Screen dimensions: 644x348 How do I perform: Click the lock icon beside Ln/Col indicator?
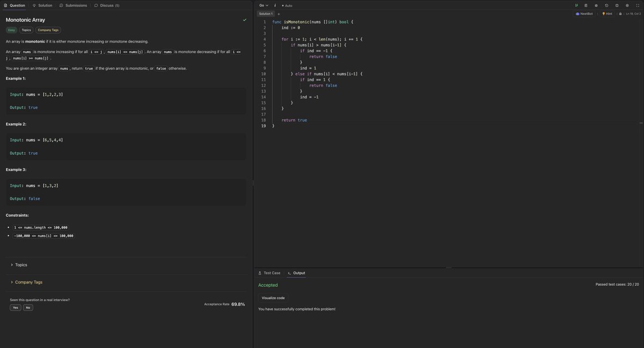pyautogui.click(x=620, y=13)
